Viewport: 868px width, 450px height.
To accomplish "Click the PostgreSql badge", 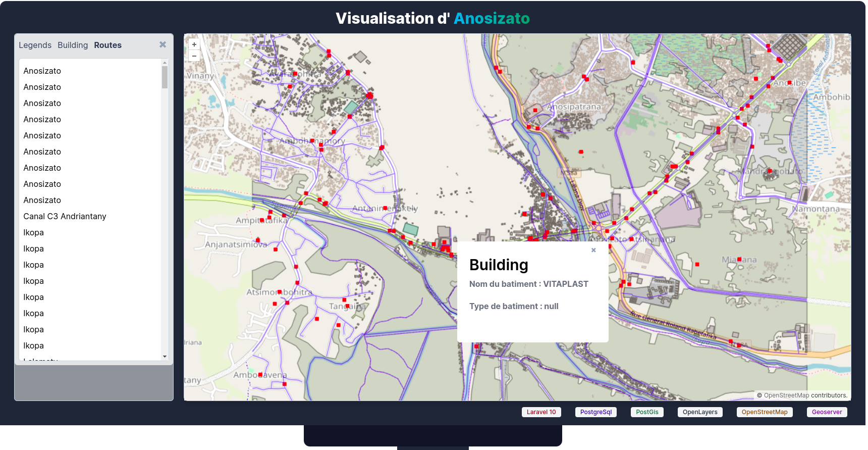I will [595, 412].
